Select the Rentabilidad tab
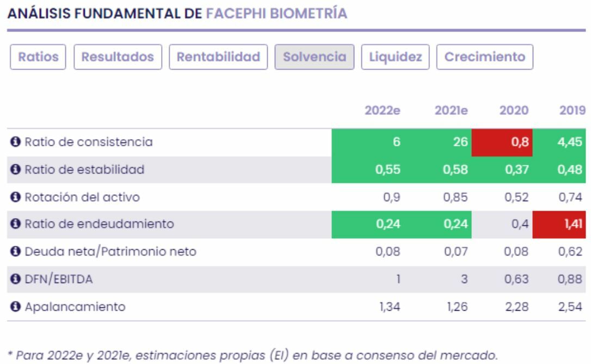Viewport: 591px width, 364px height. click(x=218, y=57)
